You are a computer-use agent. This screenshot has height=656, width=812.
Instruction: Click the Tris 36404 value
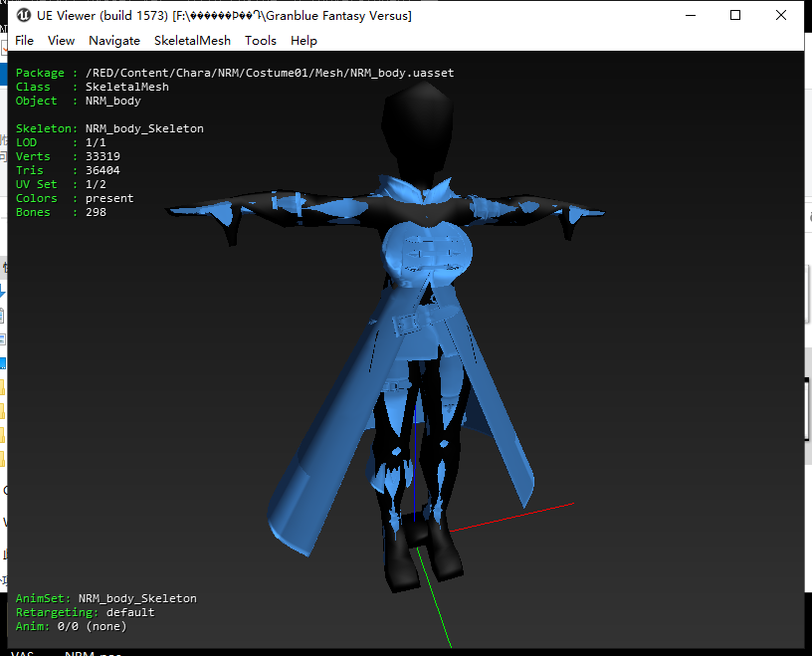(x=102, y=170)
